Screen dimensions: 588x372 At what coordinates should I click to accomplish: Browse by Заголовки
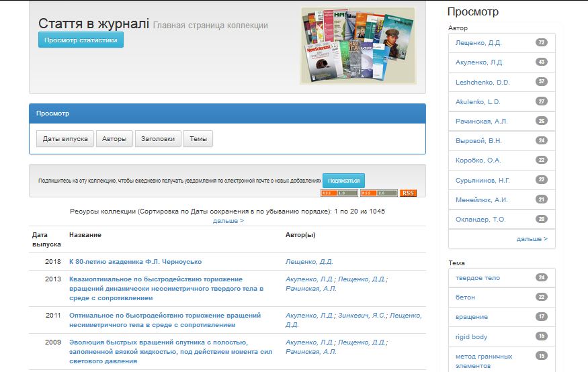click(158, 138)
